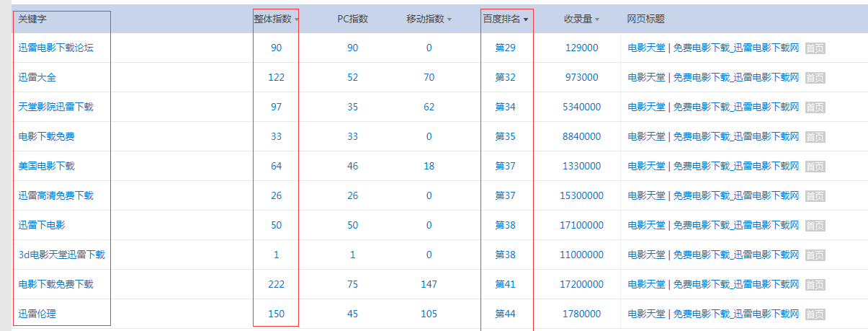The image size is (868, 331).
Task: Click the 首页 badge in 天堂影院迅雷下载 row
Action: click(815, 107)
